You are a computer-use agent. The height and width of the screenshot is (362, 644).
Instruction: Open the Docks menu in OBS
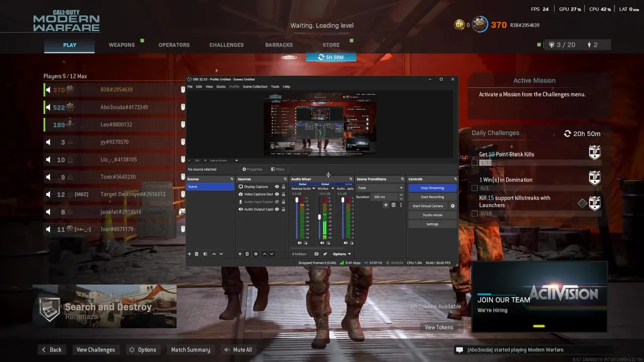click(221, 86)
